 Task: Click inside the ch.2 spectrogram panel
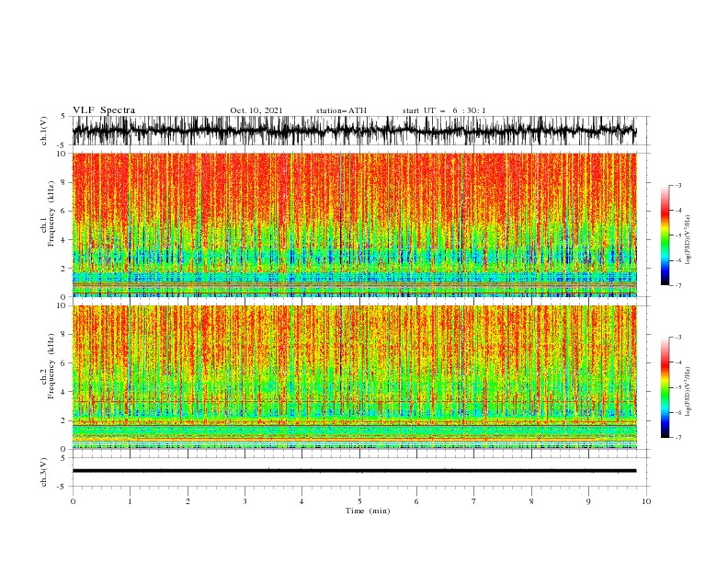(x=354, y=377)
